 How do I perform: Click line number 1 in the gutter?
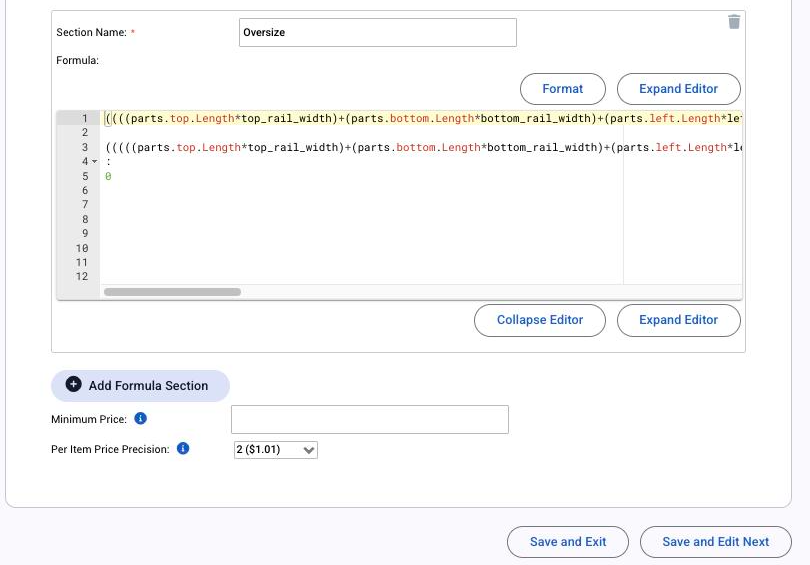pyautogui.click(x=85, y=118)
